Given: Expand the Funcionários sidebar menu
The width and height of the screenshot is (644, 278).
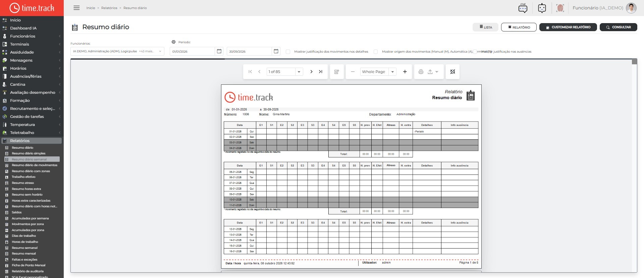Looking at the screenshot, I should point(32,36).
